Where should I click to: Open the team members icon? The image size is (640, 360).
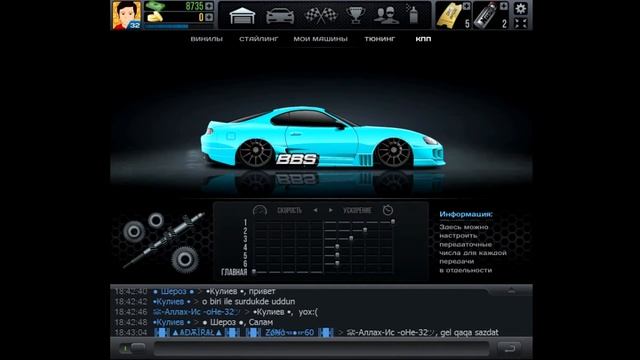point(386,16)
